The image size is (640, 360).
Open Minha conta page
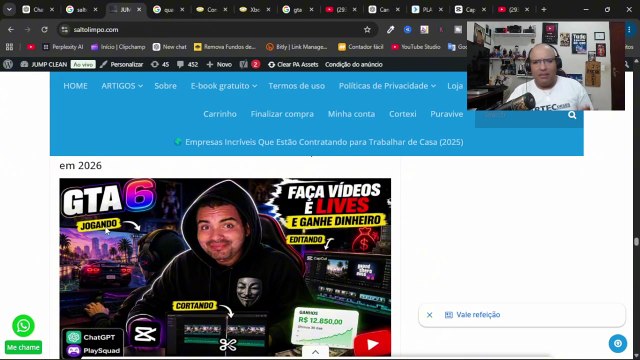(351, 114)
